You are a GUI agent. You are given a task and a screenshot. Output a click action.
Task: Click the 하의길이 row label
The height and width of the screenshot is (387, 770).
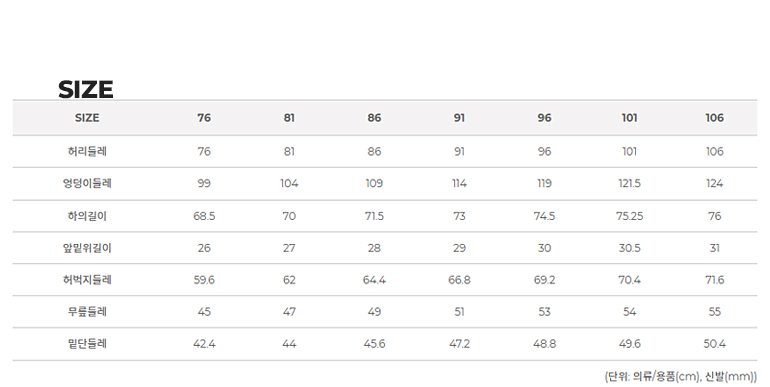point(87,216)
